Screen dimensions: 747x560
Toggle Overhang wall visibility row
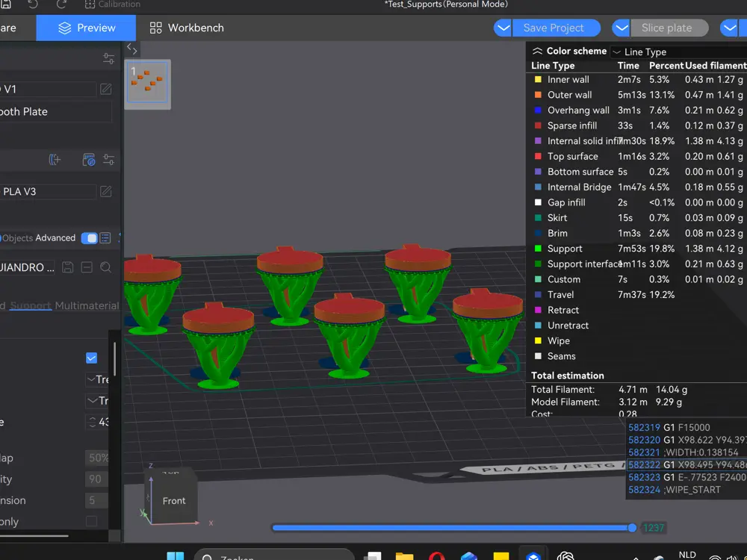pyautogui.click(x=636, y=110)
